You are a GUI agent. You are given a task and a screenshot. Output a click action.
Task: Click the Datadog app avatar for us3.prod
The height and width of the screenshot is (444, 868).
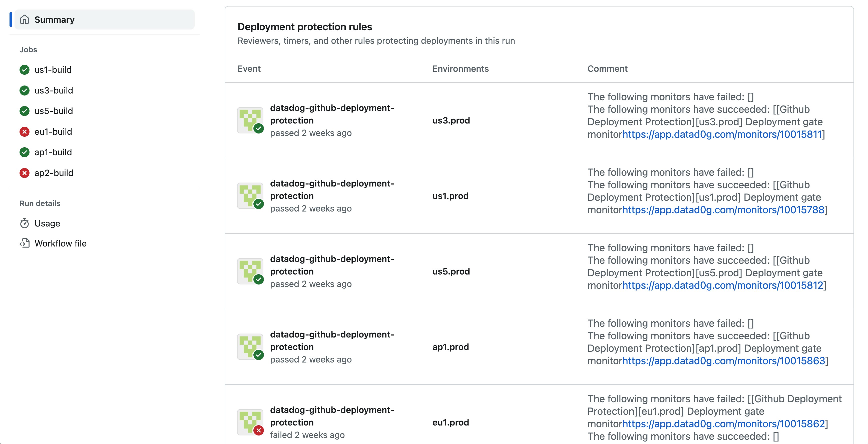click(x=250, y=120)
